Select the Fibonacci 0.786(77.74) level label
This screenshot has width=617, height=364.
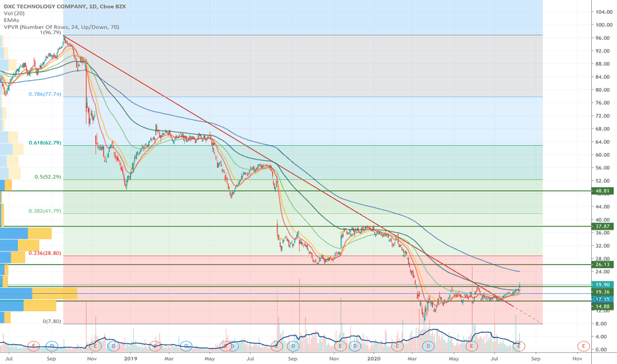45,95
